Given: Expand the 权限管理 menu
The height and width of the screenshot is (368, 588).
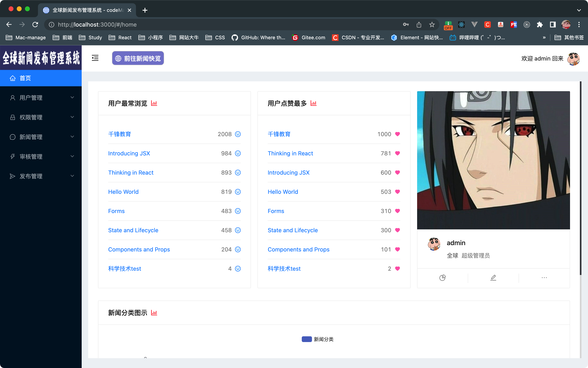Looking at the screenshot, I should (x=41, y=117).
